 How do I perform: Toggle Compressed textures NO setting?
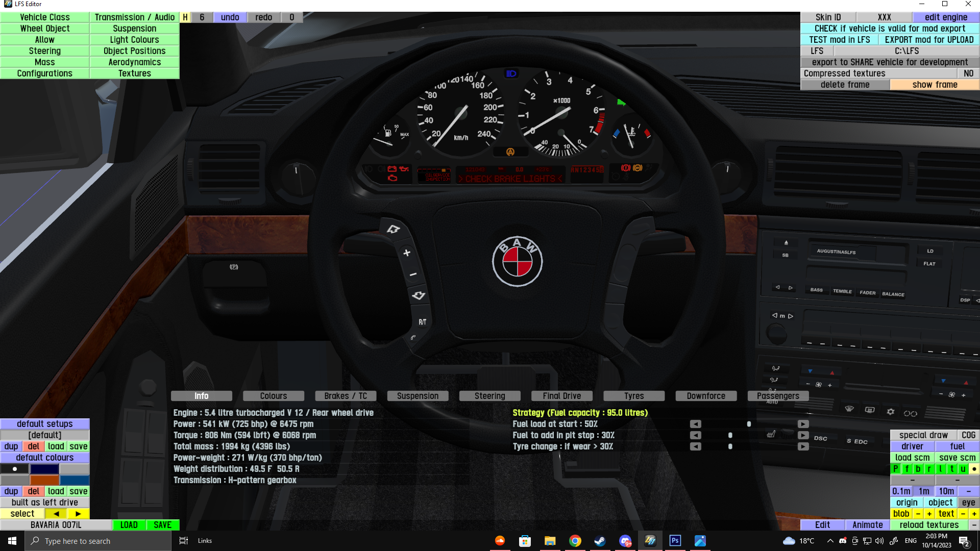(x=968, y=73)
